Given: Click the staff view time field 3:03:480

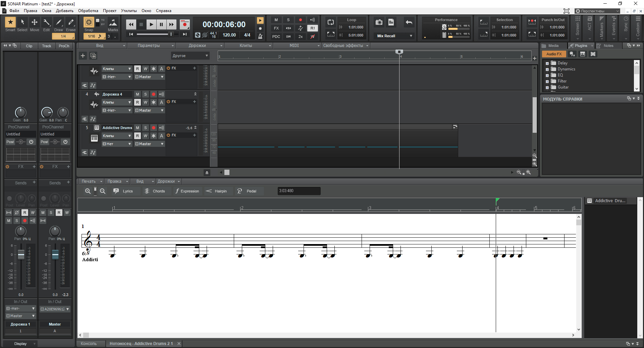Looking at the screenshot, I should tap(299, 191).
